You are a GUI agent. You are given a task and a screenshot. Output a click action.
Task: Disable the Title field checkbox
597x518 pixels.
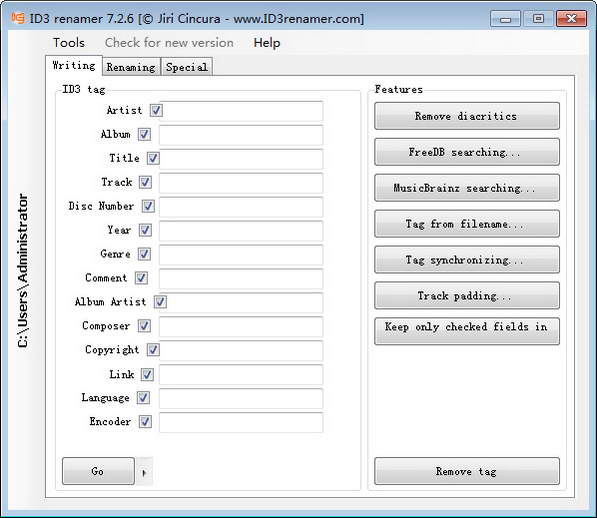[x=153, y=158]
